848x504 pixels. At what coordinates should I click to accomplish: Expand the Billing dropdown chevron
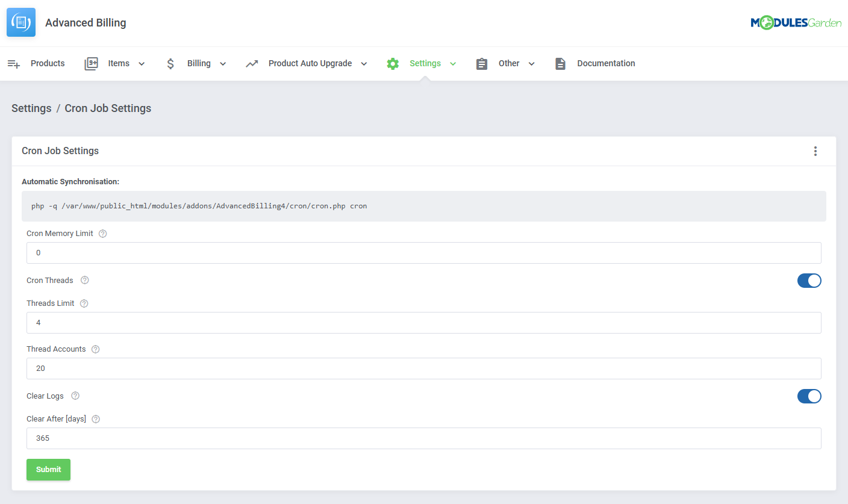[223, 64]
